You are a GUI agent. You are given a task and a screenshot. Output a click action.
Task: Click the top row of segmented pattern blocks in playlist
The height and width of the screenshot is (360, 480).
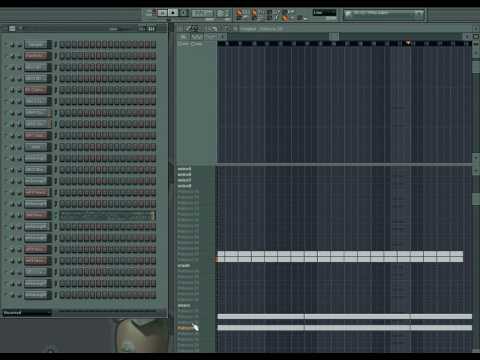coord(340,254)
